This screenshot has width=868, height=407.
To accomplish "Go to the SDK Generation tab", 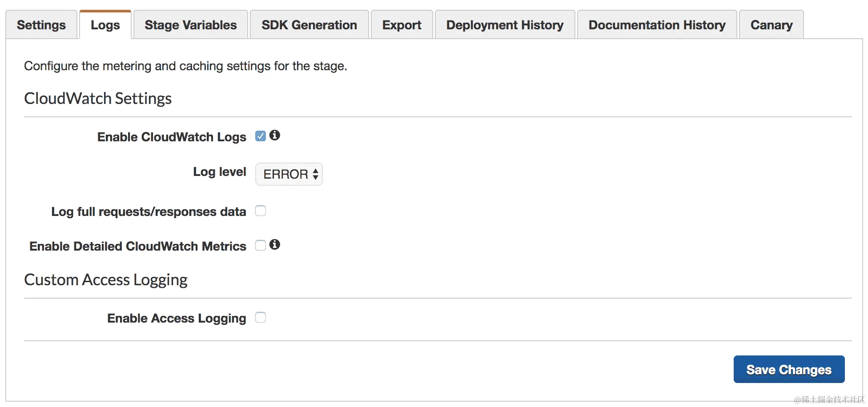I will click(x=309, y=25).
